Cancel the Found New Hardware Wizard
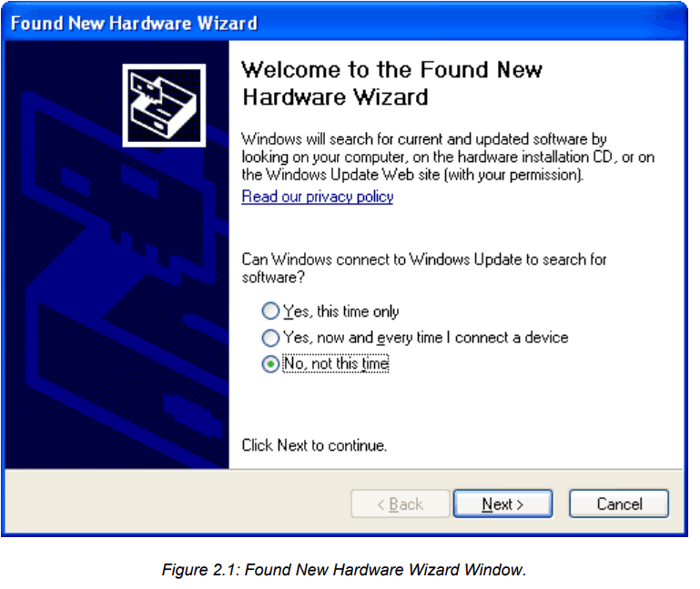 pos(619,504)
